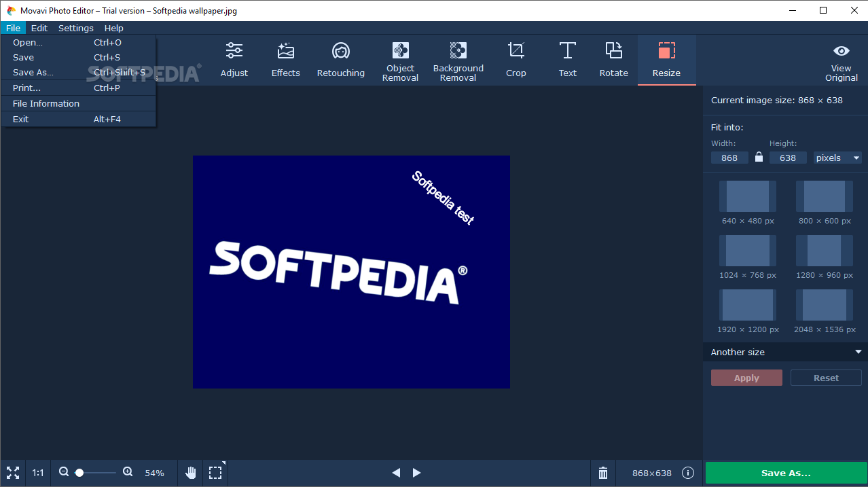Open the Crop tool
This screenshot has height=487, width=868.
point(516,60)
